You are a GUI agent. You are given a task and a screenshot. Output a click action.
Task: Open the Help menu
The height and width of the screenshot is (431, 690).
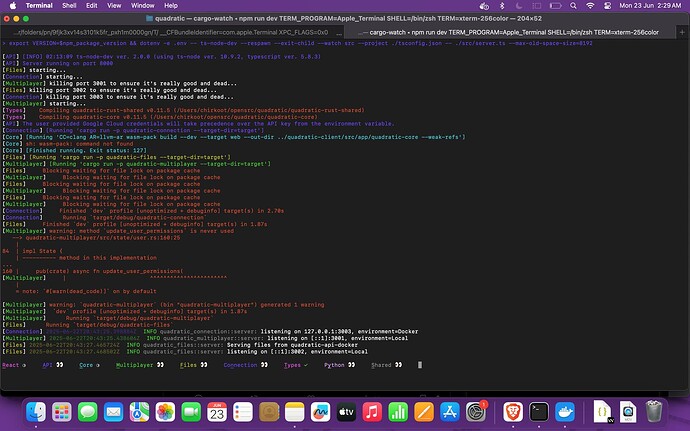click(x=171, y=6)
